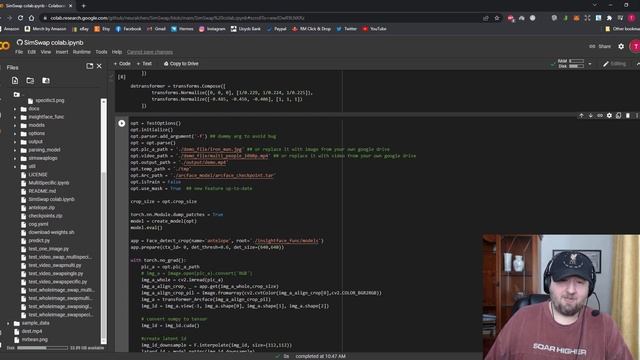The height and width of the screenshot is (360, 640).
Task: Expand the models folder
Action: (15, 125)
